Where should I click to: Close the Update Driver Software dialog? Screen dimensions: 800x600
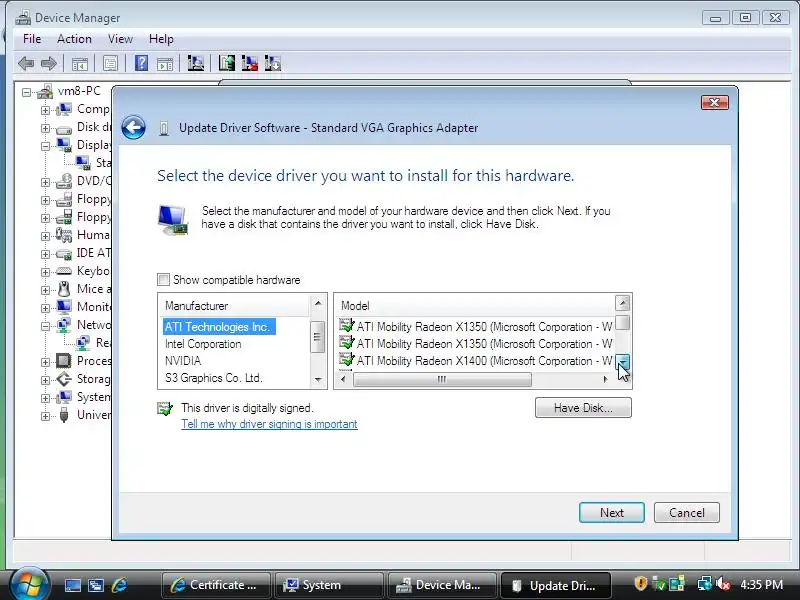tap(715, 103)
